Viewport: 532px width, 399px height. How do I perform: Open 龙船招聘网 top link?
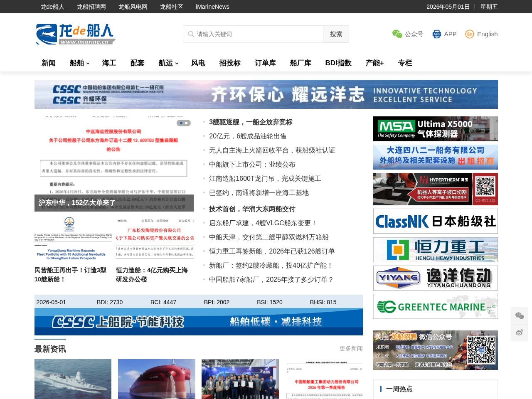(x=91, y=7)
